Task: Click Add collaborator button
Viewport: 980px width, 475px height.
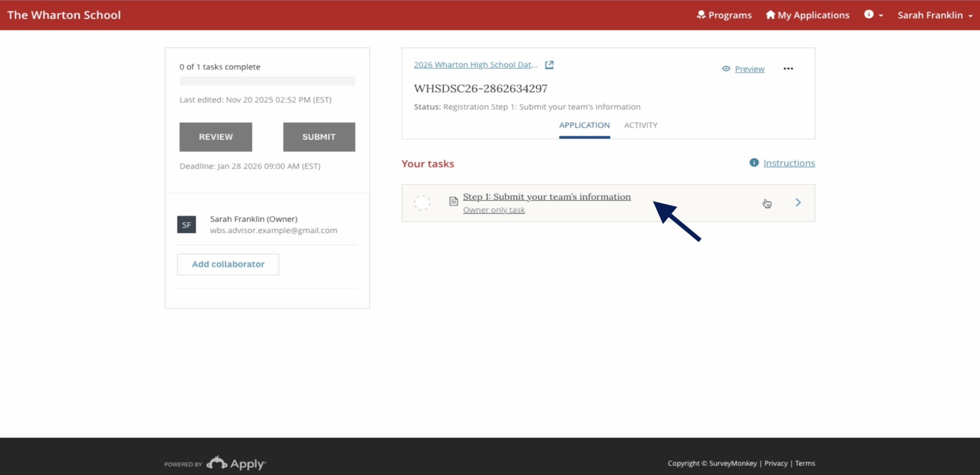Action: coord(228,264)
